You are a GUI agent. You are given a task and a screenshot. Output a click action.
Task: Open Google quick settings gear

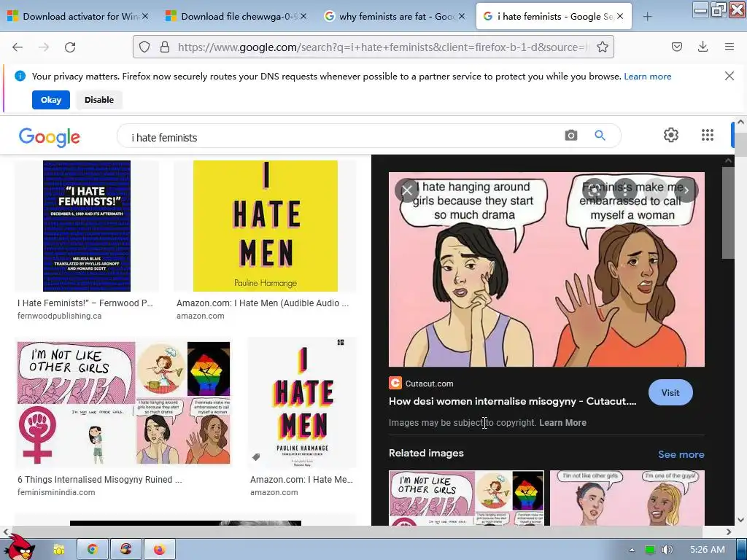[x=671, y=135]
